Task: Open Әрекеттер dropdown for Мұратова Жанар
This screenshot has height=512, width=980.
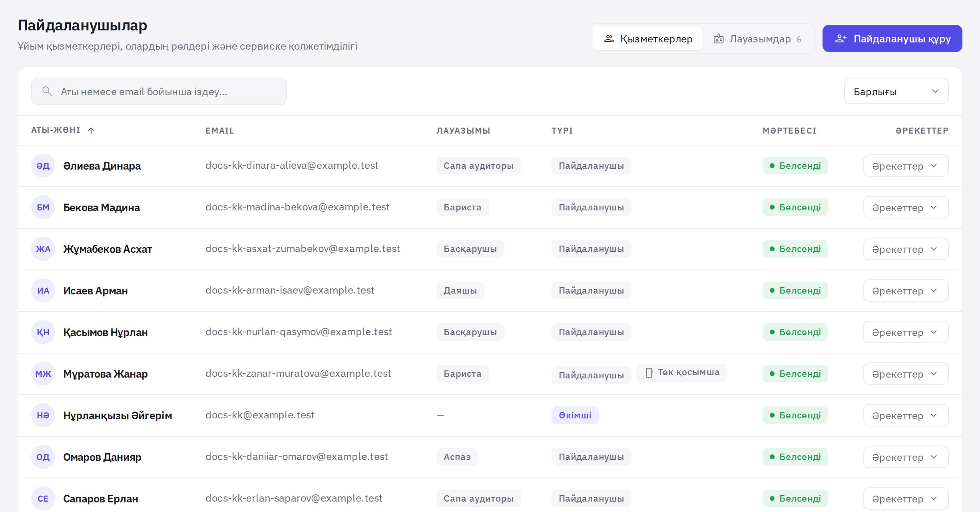Action: 906,374
